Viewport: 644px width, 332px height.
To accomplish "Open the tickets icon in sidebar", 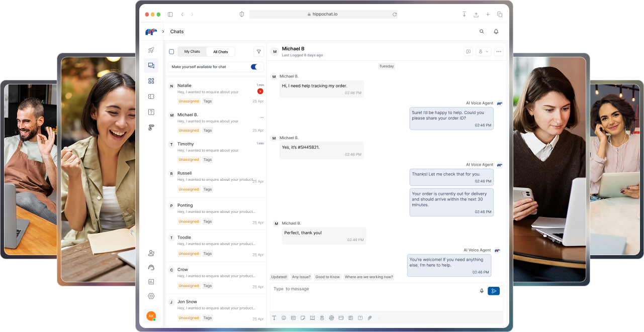I will coord(151,96).
